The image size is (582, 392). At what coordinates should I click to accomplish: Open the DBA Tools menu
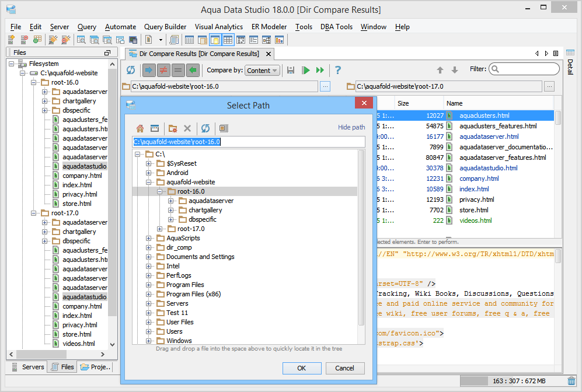coord(337,27)
